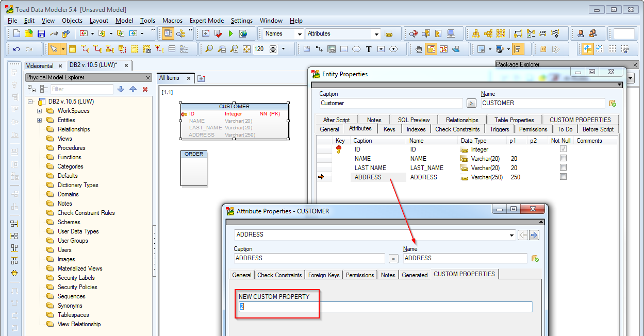Click the Filter field in model explorer
Image resolution: width=644 pixels, height=336 pixels.
pyautogui.click(x=81, y=89)
